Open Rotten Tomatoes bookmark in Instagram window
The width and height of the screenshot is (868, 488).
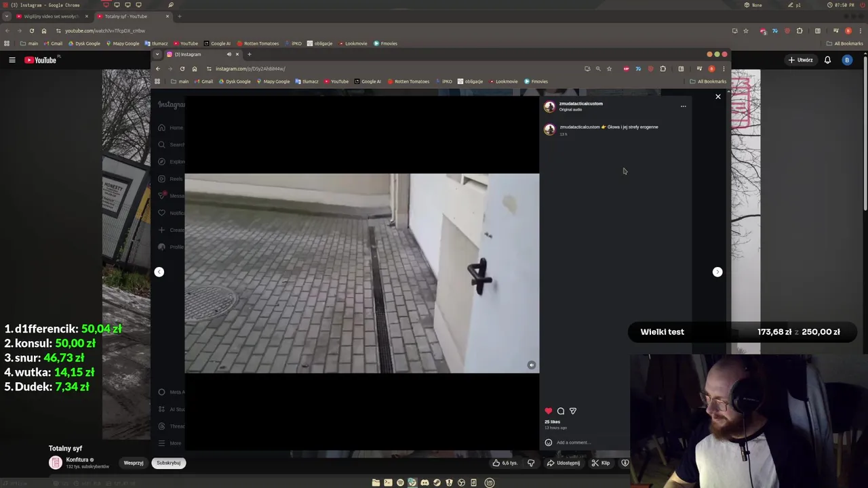click(408, 81)
